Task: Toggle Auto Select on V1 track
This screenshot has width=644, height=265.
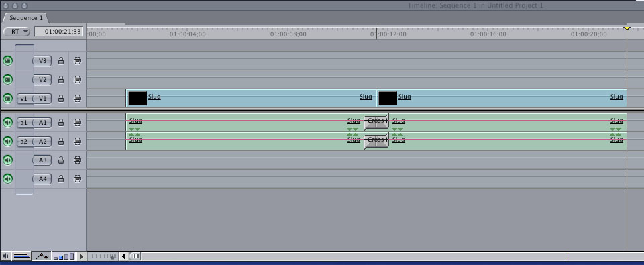Action: click(77, 98)
